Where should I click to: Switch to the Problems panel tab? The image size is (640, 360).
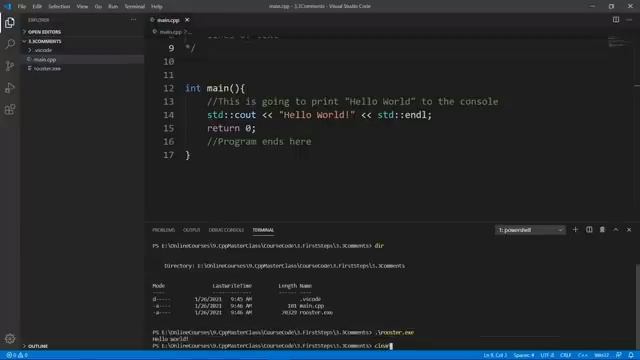163,230
